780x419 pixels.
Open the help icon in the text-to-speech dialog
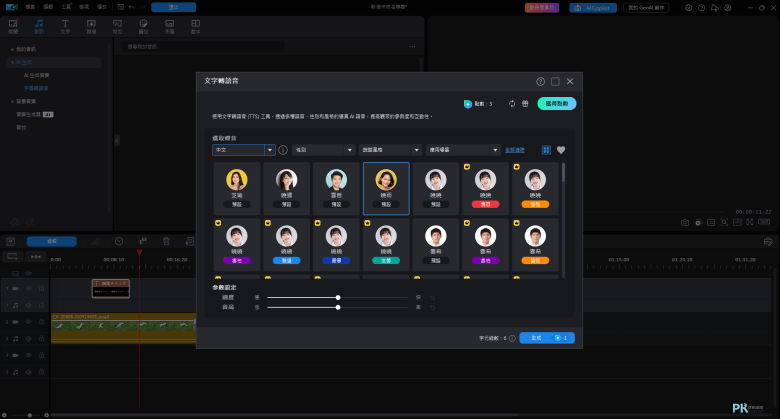pos(540,82)
